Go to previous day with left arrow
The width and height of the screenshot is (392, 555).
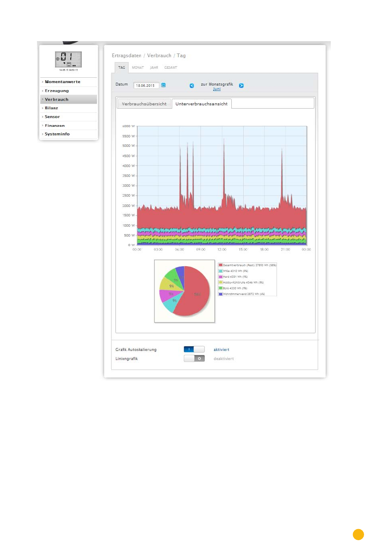(x=192, y=86)
